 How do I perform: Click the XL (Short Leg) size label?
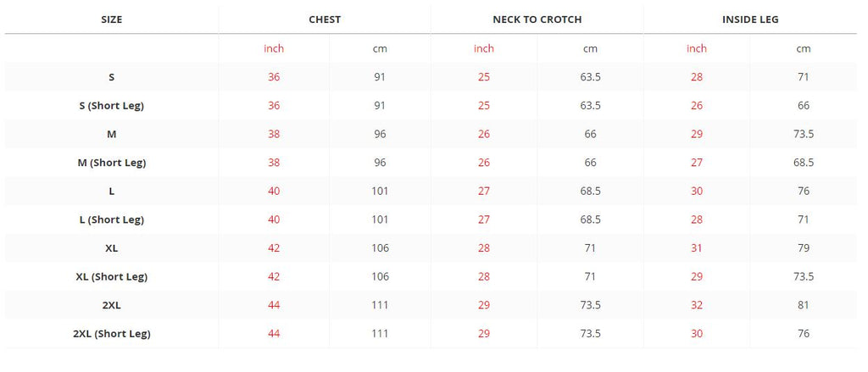pyautogui.click(x=111, y=277)
